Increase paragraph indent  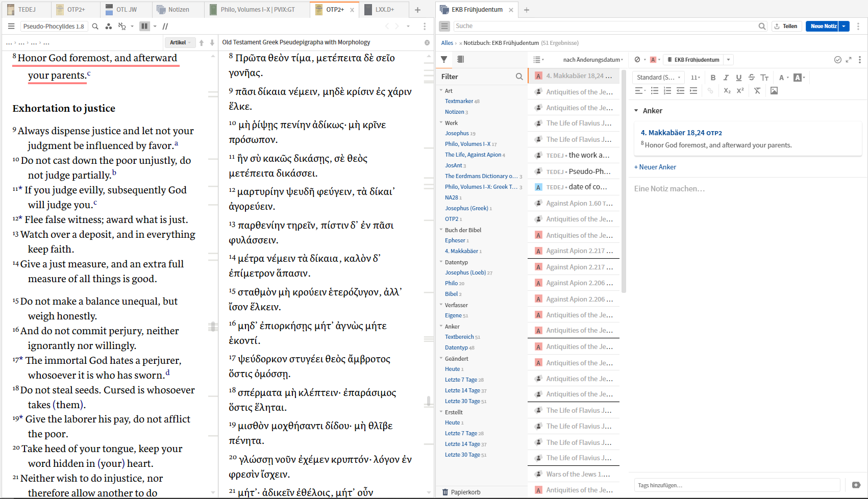[693, 91]
